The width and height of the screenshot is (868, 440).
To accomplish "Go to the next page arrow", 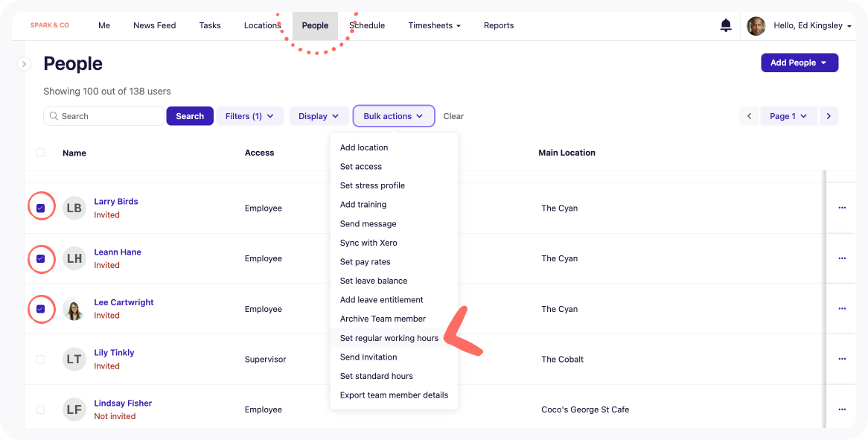I will [x=829, y=116].
